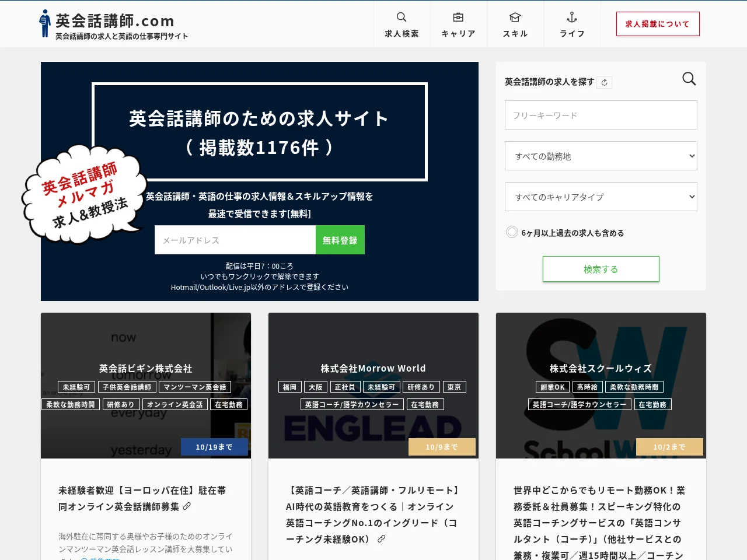The height and width of the screenshot is (560, 747).
Task: Click 英語コーチ/語学カウンセラー tag under スクールウィズ
Action: [580, 404]
